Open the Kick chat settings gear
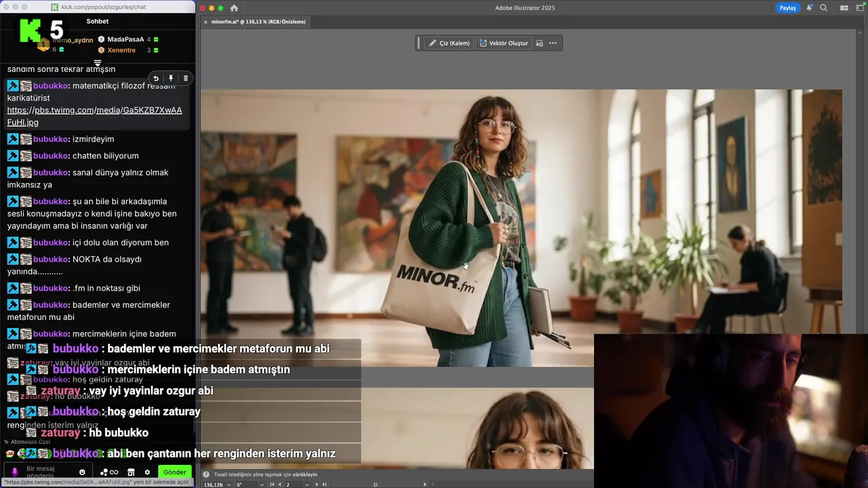Screen dimensions: 868x488 147,472
